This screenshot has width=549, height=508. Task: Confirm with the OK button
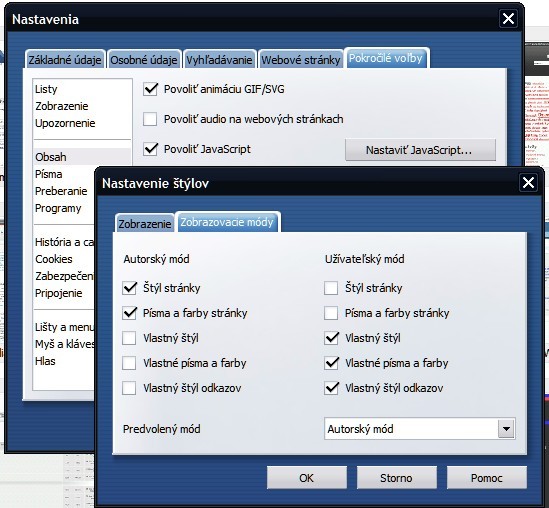(307, 478)
